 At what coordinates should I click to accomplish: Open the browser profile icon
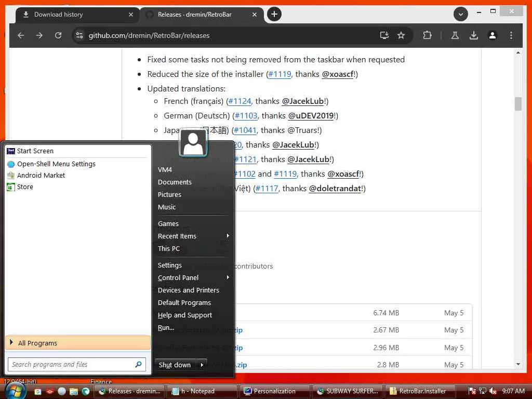(x=493, y=35)
